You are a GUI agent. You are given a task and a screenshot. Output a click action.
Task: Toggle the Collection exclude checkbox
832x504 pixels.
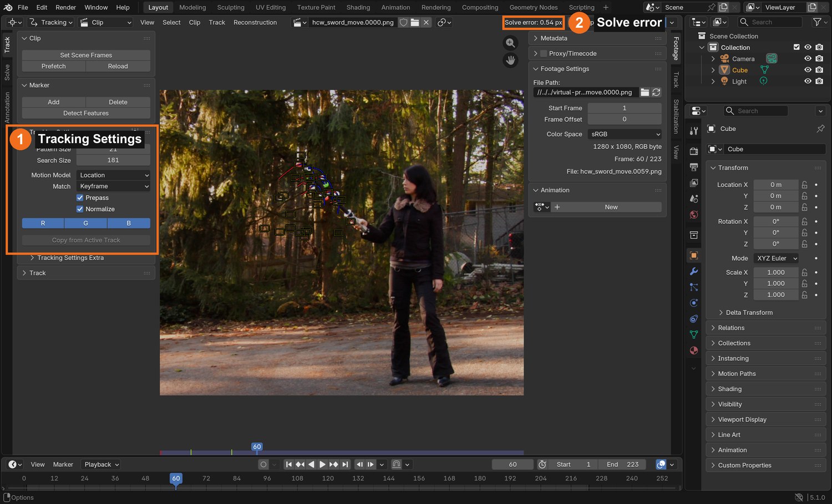(x=797, y=47)
